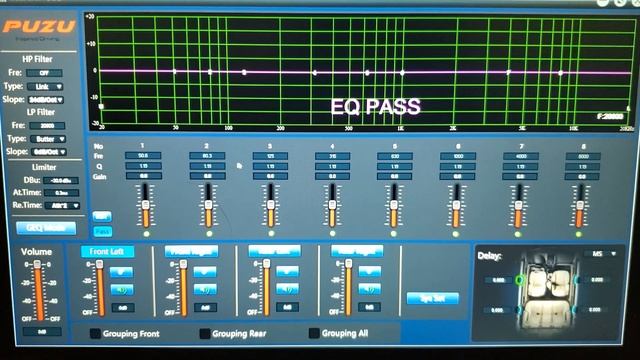Select the Front Right channel tab
640x360 pixels.
[191, 251]
